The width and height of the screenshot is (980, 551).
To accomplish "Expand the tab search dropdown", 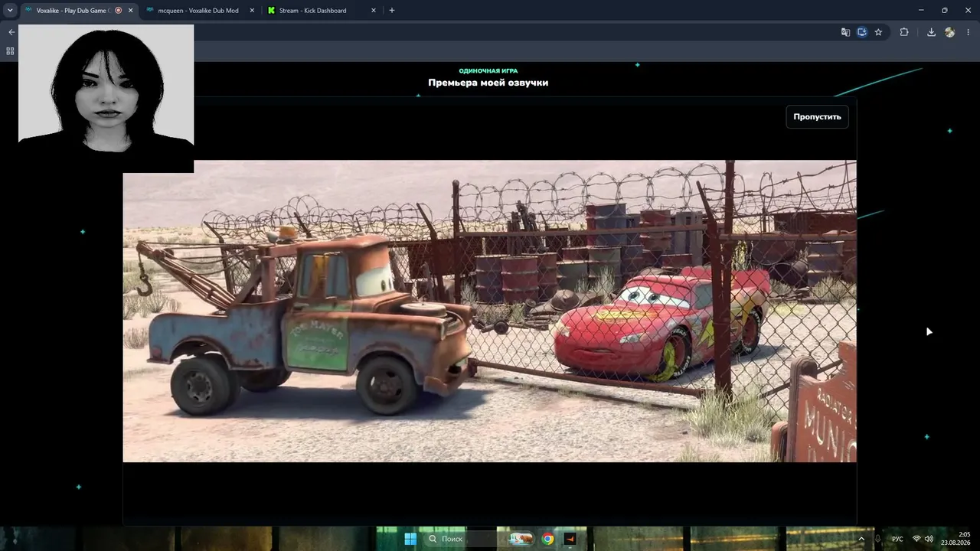I will click(10, 11).
